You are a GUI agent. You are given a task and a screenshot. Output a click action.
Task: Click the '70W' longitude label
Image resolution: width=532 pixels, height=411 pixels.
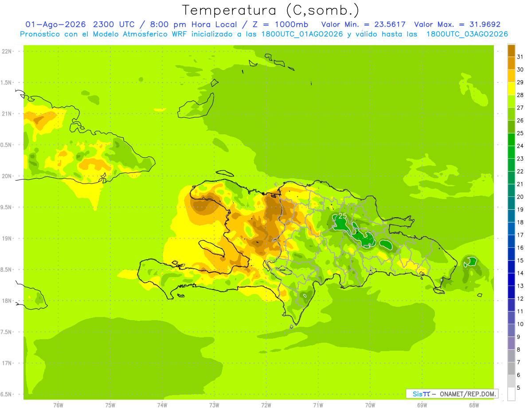(370, 406)
